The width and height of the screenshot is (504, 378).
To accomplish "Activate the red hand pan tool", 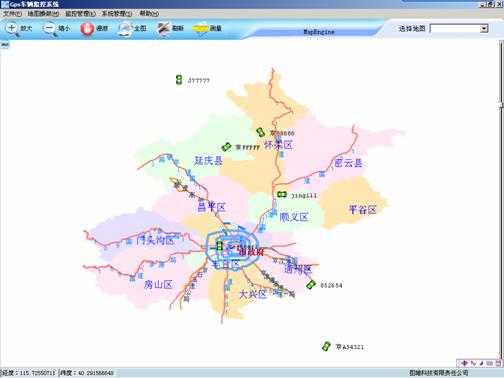I will [x=94, y=28].
